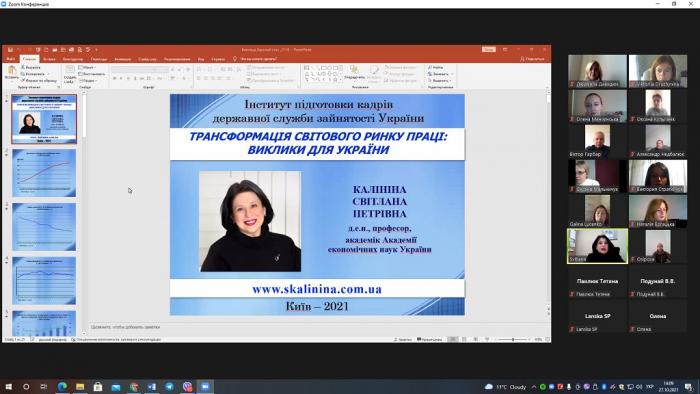
Task: Open the File (Файл) tab
Action: (x=10, y=59)
